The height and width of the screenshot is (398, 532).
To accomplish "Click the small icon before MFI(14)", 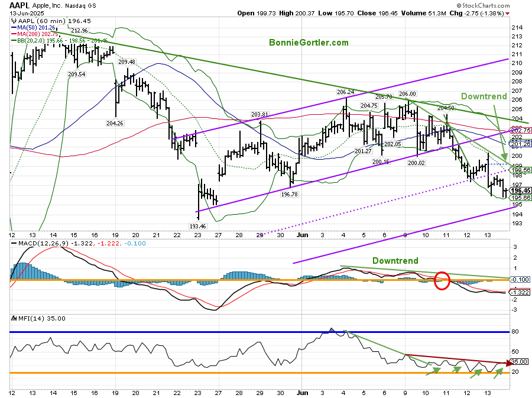I will click(14, 318).
